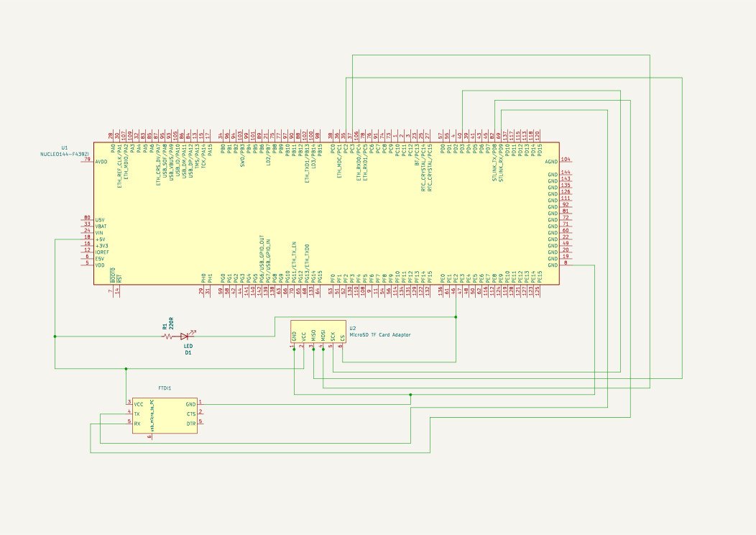Click the U1 RST pin 14
756x535 pixels.
(117, 291)
